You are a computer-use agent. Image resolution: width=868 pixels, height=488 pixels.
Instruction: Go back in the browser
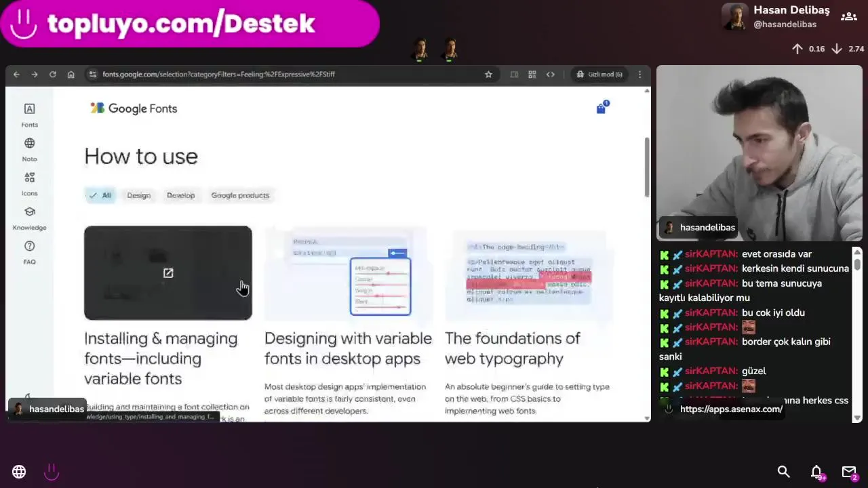pos(16,75)
